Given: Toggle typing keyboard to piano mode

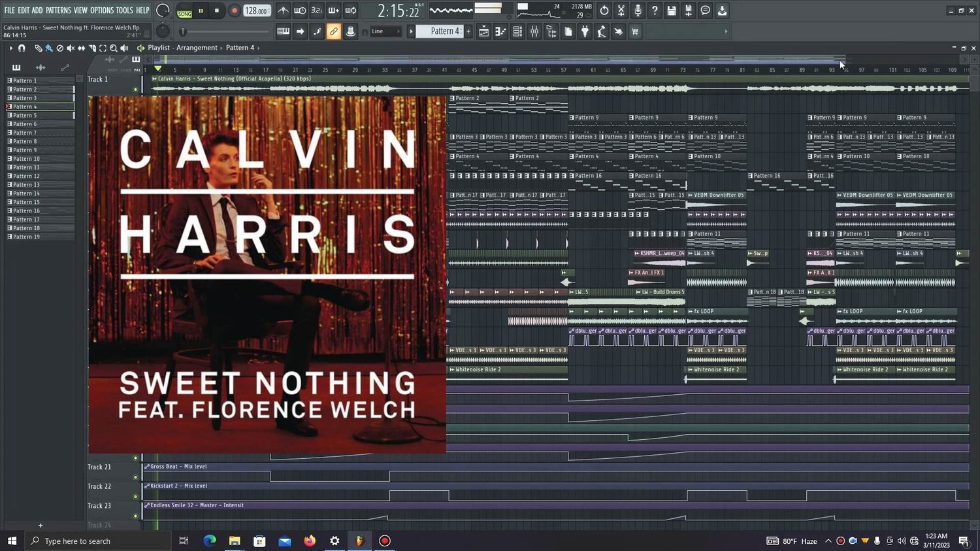Looking at the screenshot, I should [283, 31].
